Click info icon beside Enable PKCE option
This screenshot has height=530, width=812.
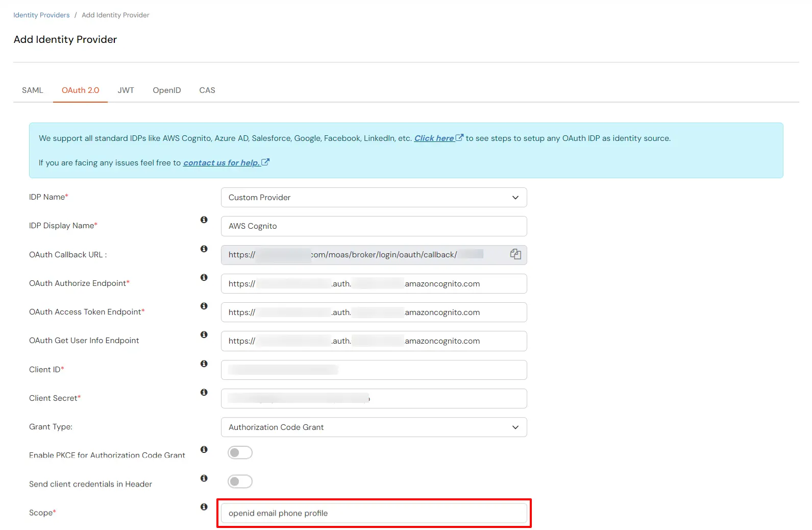tap(204, 449)
